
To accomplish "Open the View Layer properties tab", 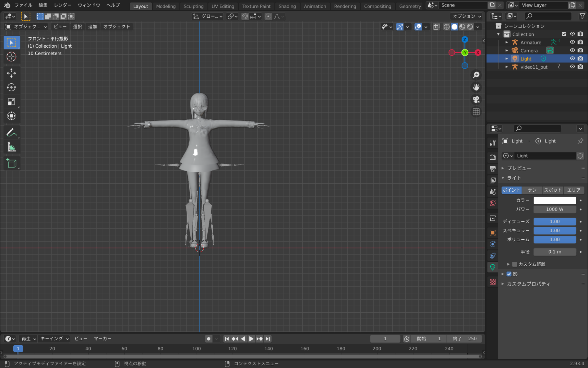I will (493, 180).
